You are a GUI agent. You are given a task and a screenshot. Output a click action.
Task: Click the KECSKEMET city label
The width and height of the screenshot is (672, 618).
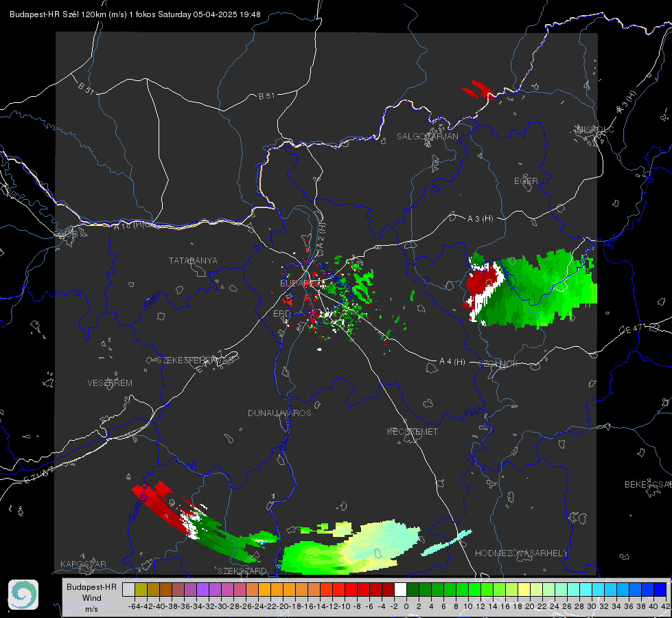(413, 431)
